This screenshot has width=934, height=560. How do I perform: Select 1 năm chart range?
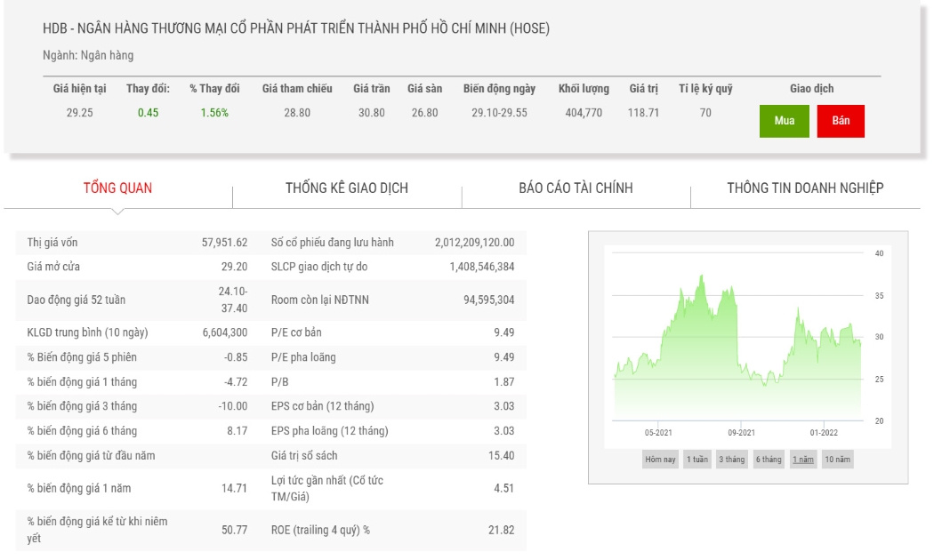coord(803,459)
